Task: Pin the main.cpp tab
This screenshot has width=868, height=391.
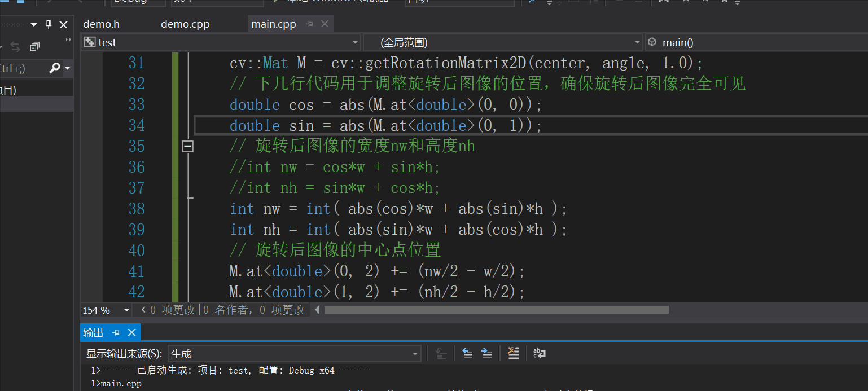Action: pyautogui.click(x=309, y=24)
